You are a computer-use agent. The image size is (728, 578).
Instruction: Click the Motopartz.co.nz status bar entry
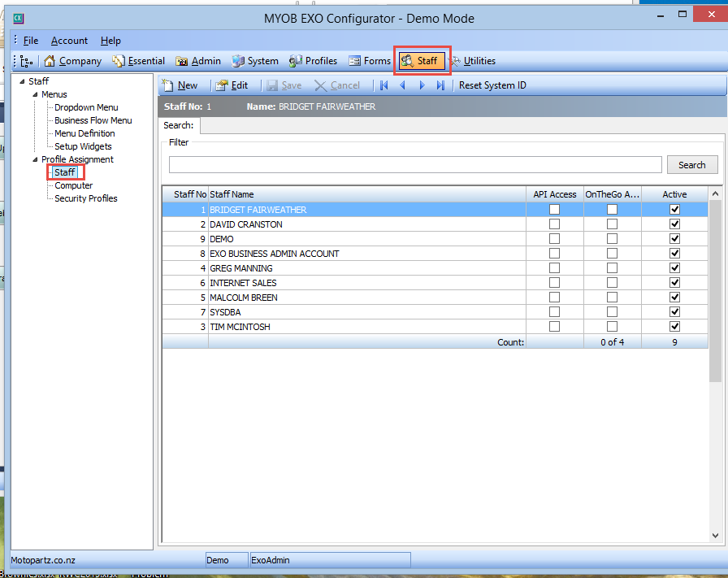tap(43, 560)
